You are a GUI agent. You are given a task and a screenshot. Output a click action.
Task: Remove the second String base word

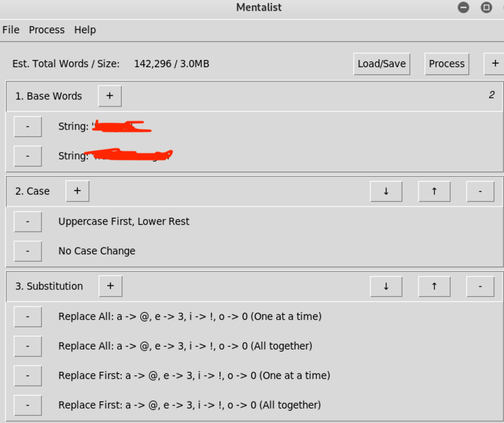click(x=28, y=156)
